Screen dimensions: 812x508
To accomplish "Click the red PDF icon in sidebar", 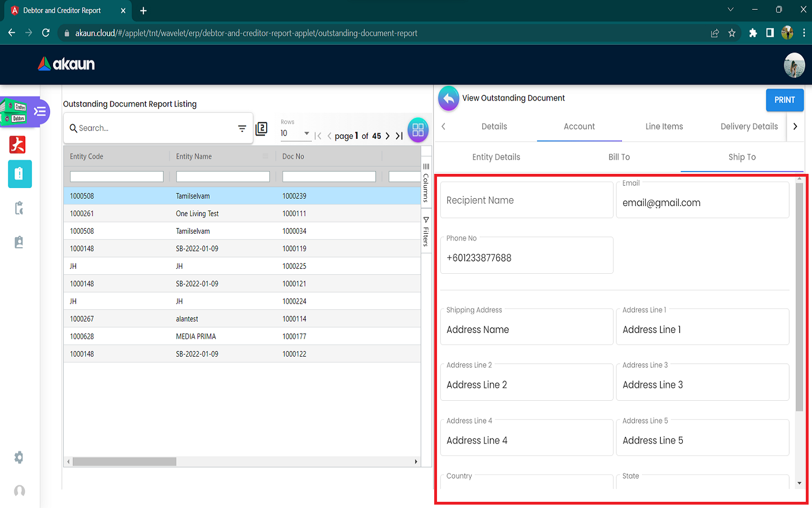I will 18,145.
